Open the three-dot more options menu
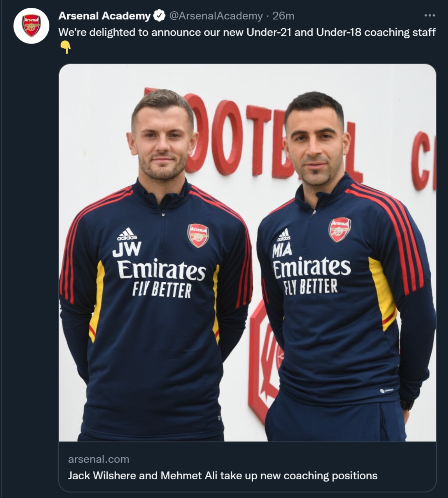Screen dimensions: 448x498 [x=429, y=16]
